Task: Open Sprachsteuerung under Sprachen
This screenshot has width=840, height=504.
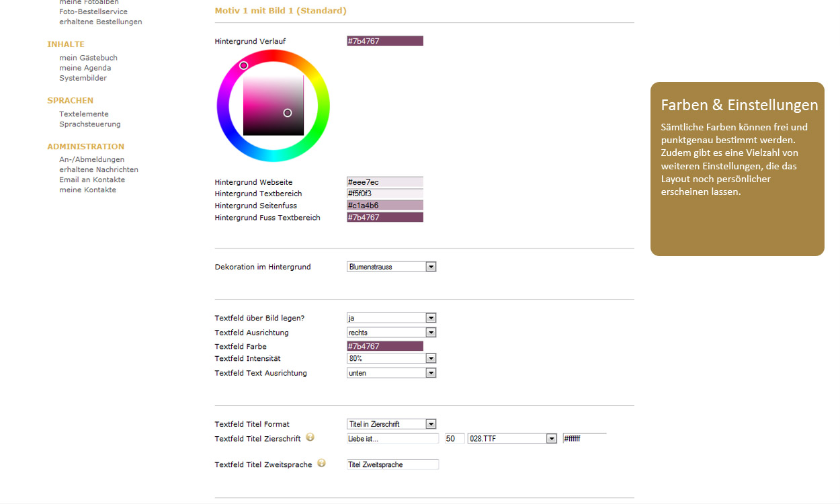Action: coord(89,124)
